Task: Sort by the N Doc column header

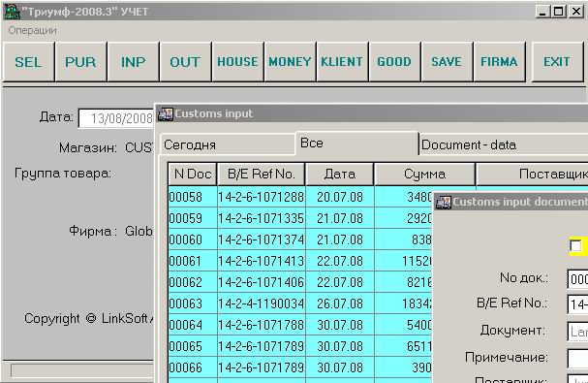Action: [x=193, y=175]
